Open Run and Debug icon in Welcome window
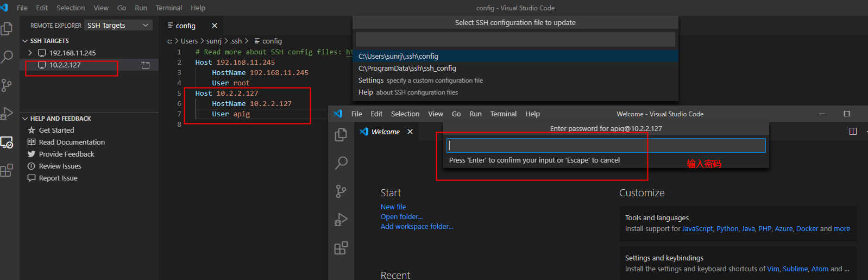Image resolution: width=868 pixels, height=280 pixels. point(341,220)
